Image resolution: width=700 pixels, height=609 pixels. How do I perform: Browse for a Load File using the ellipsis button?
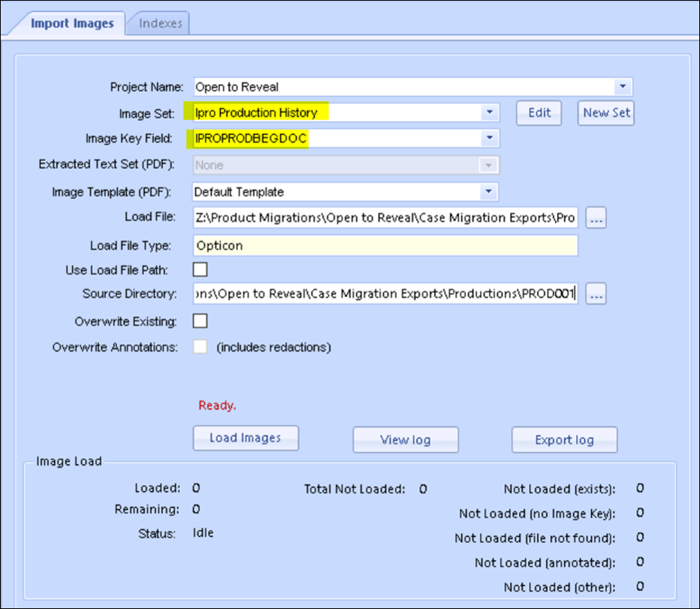tap(595, 217)
